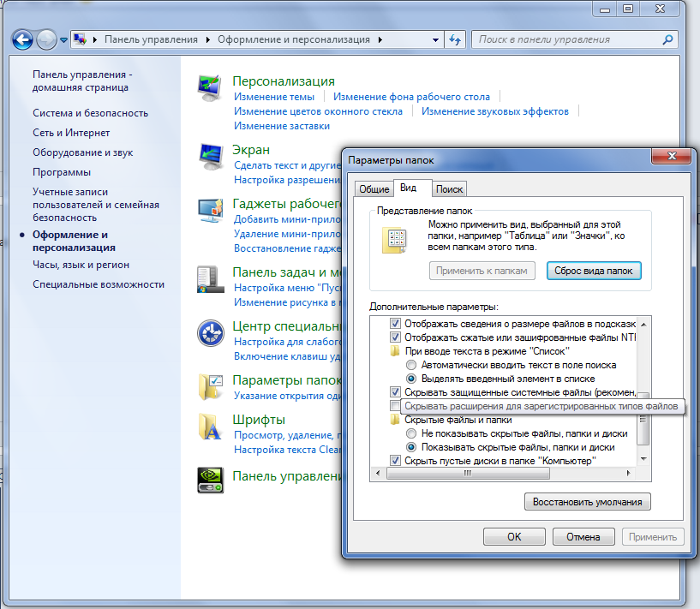Enable hiding extensions for registered file types
The image size is (700, 609).
tap(395, 406)
